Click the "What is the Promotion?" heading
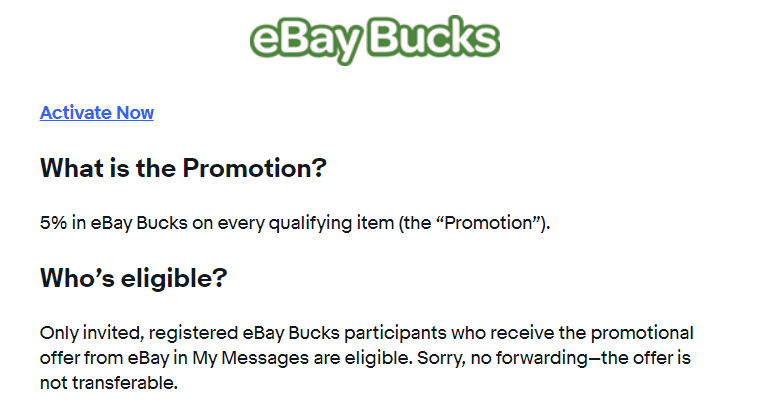Image resolution: width=774 pixels, height=415 pixels. click(183, 168)
